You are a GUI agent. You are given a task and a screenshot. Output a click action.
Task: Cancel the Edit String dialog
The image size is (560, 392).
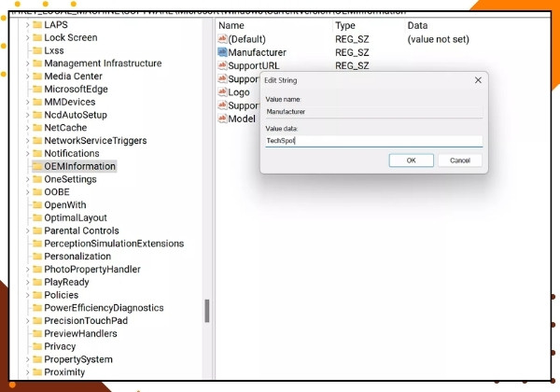[460, 161]
